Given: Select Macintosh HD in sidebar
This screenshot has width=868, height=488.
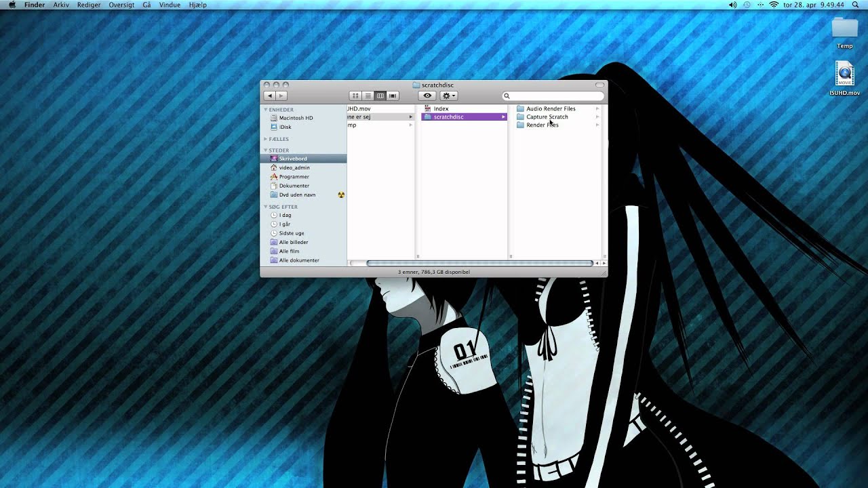Looking at the screenshot, I should coord(303,118).
